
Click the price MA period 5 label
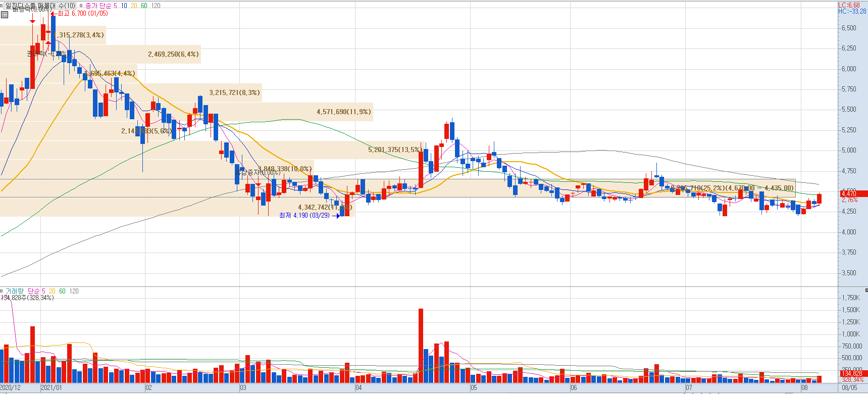(115, 6)
